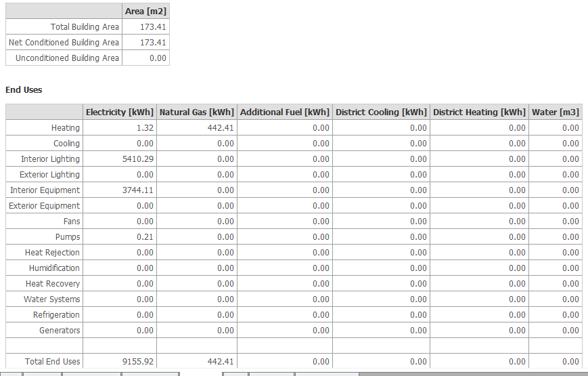Select the Water Systems row label
The image size is (588, 376).
[x=51, y=299]
